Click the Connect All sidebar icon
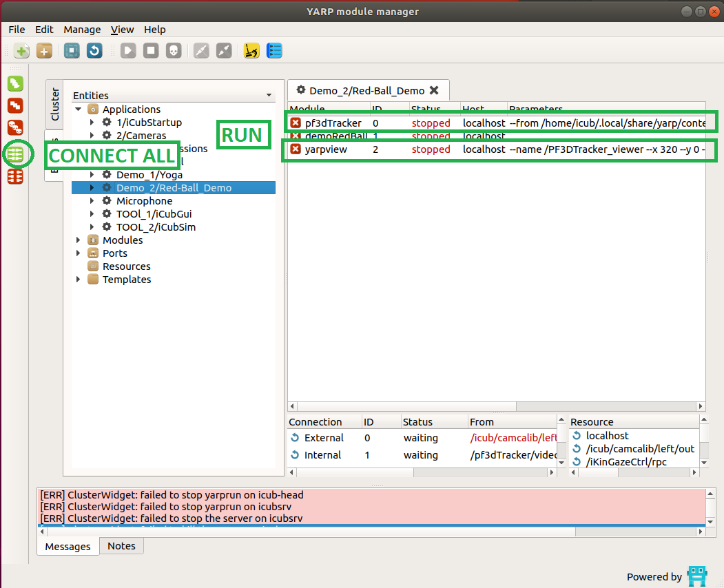This screenshot has width=724, height=588. tap(15, 154)
